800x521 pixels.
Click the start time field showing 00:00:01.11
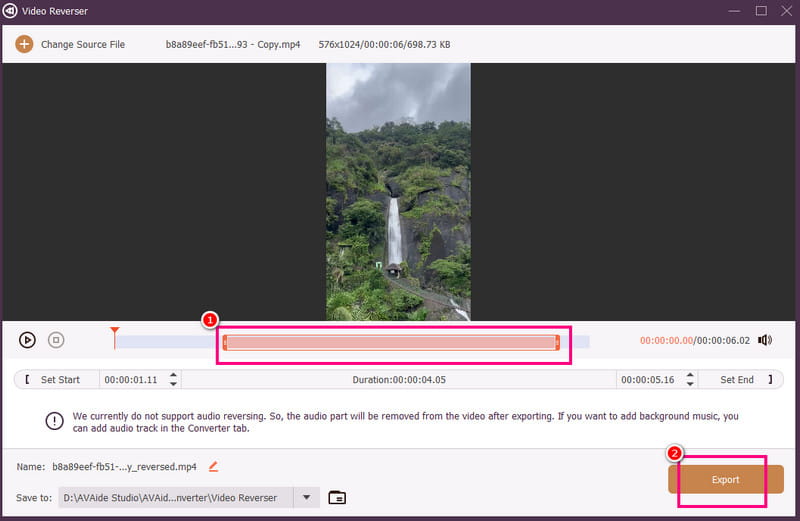[133, 380]
